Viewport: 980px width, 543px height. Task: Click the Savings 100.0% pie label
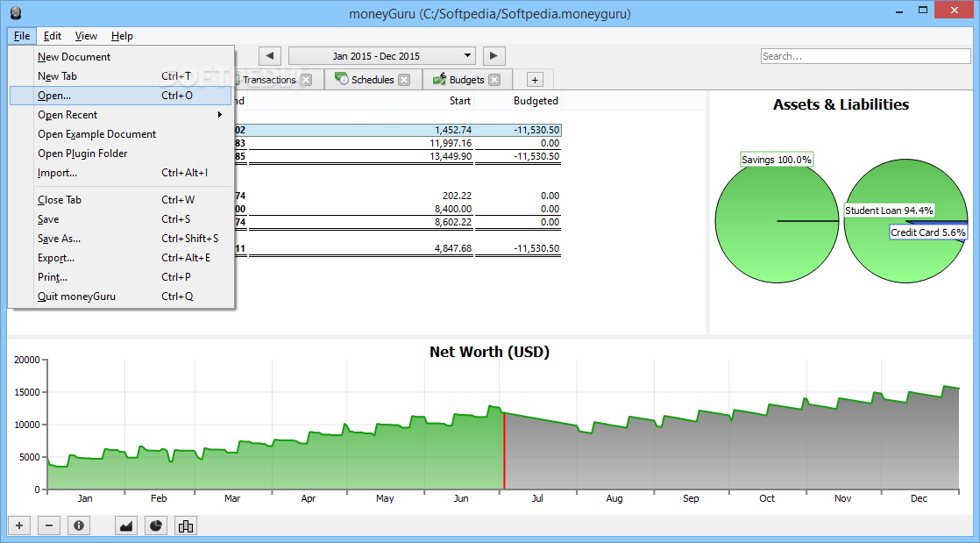[777, 160]
